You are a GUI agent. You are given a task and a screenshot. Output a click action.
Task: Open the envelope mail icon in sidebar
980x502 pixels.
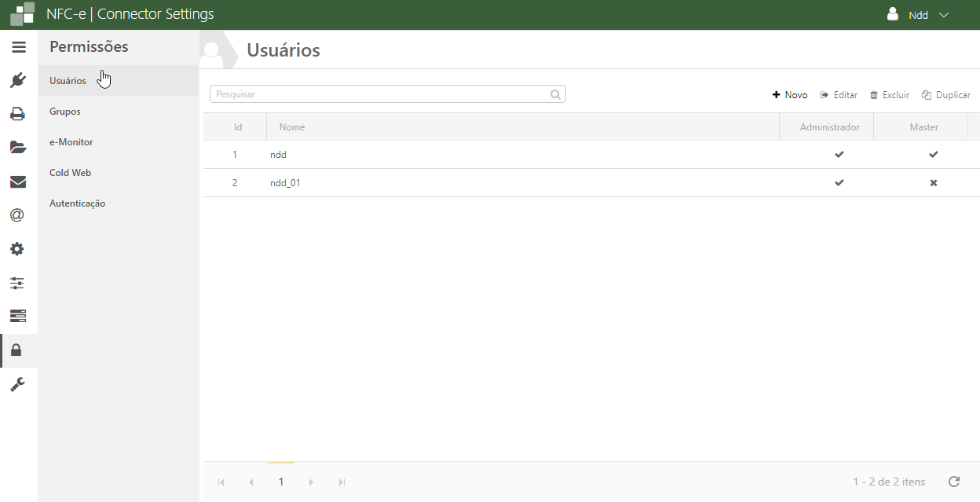click(x=18, y=181)
